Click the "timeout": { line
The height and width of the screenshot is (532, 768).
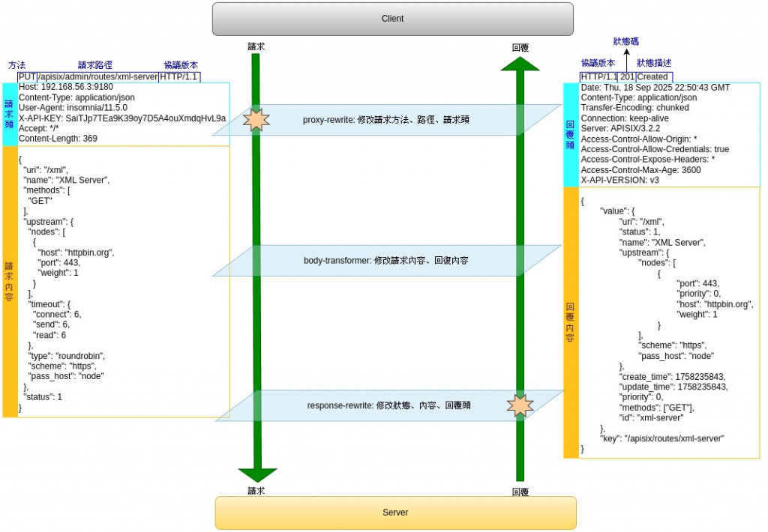pos(49,304)
